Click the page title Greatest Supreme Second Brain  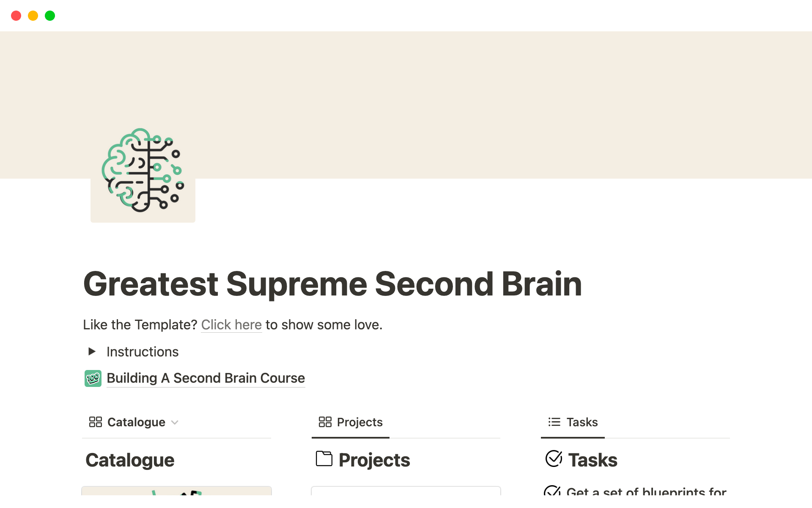pyautogui.click(x=332, y=284)
